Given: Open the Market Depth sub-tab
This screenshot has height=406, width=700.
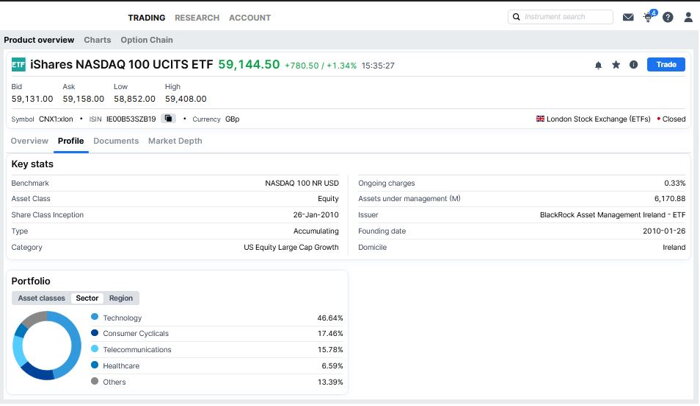Looking at the screenshot, I should click(x=175, y=141).
